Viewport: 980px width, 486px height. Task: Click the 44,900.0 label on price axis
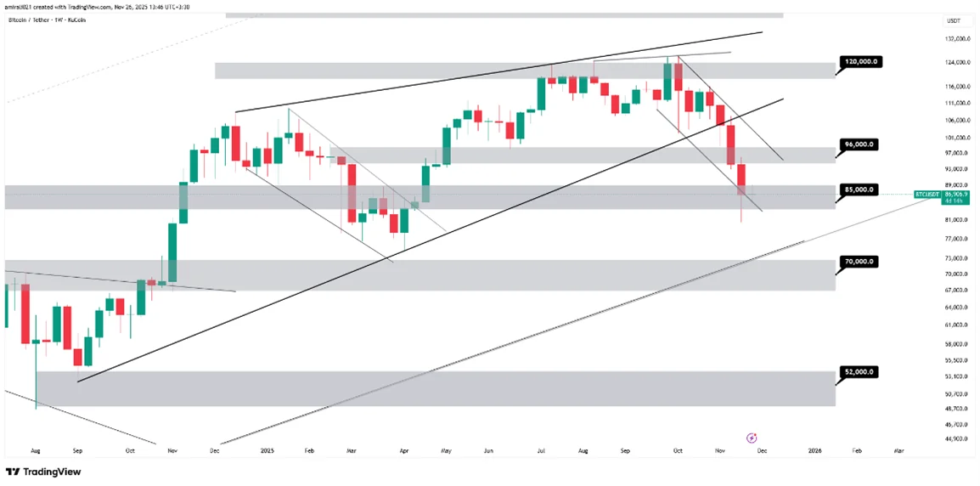coord(957,438)
